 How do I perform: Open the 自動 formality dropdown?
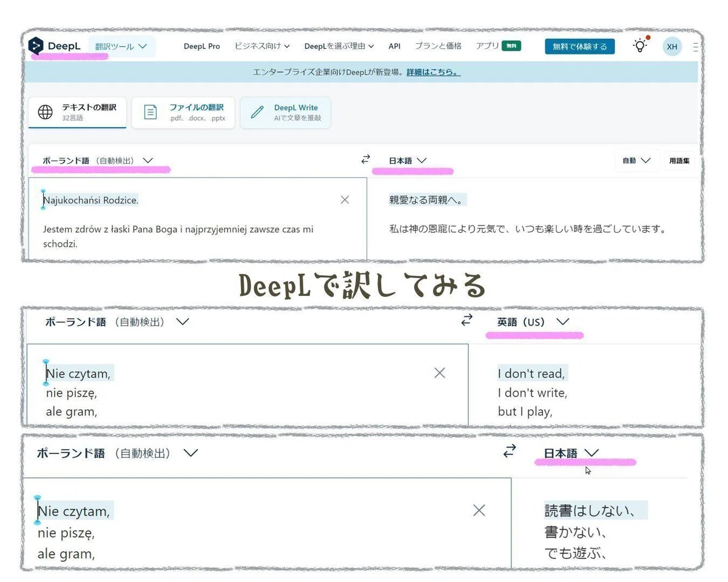636,161
